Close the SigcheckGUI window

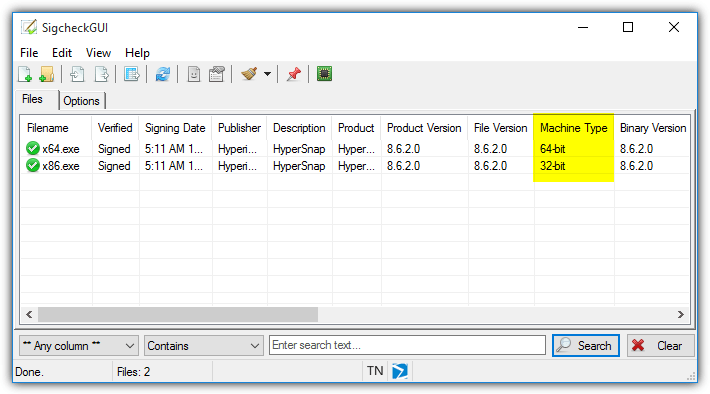[x=674, y=27]
